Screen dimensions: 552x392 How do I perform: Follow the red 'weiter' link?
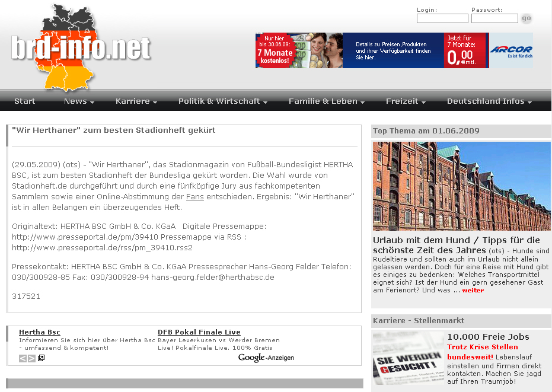point(473,291)
